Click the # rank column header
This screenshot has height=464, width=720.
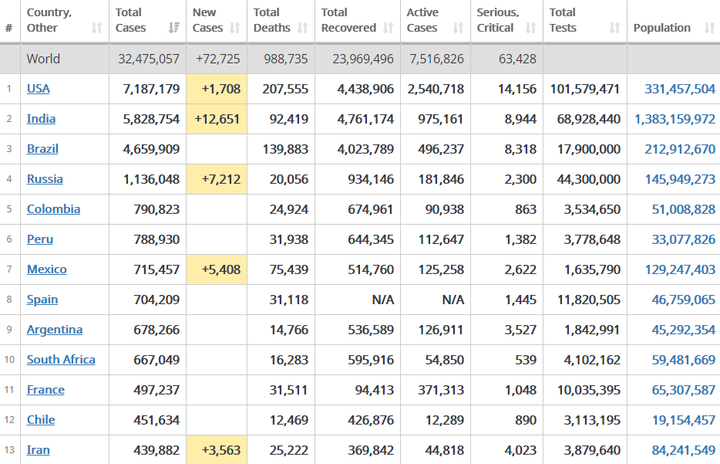click(x=9, y=28)
